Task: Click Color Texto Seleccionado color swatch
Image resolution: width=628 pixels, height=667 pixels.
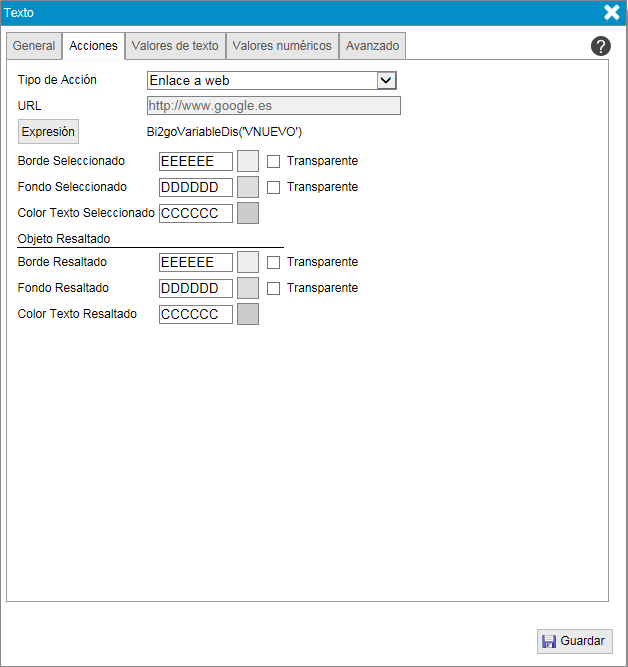Action: point(248,213)
